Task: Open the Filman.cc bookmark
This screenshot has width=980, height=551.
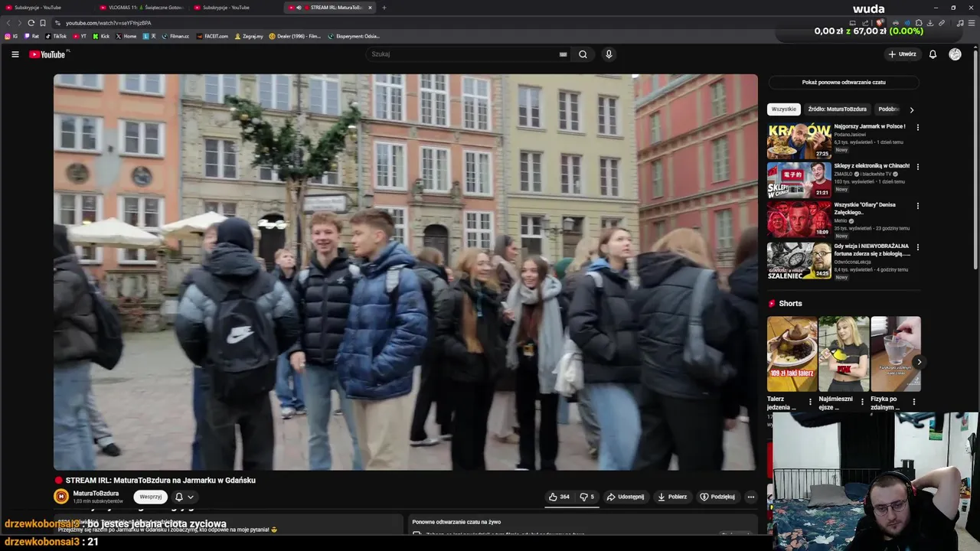Action: [175, 36]
